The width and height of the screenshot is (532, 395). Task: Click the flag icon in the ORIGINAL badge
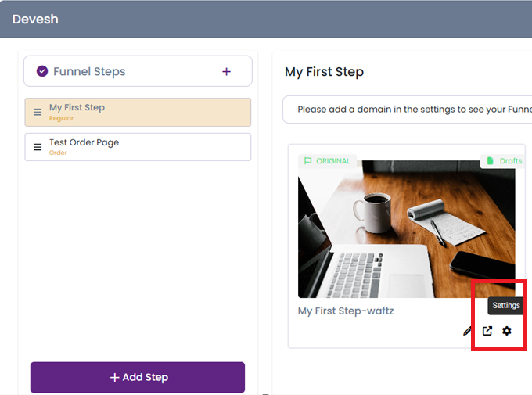(307, 161)
